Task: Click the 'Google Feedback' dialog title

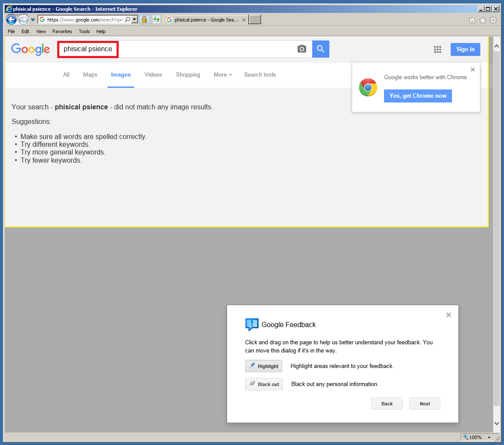Action: [x=289, y=324]
